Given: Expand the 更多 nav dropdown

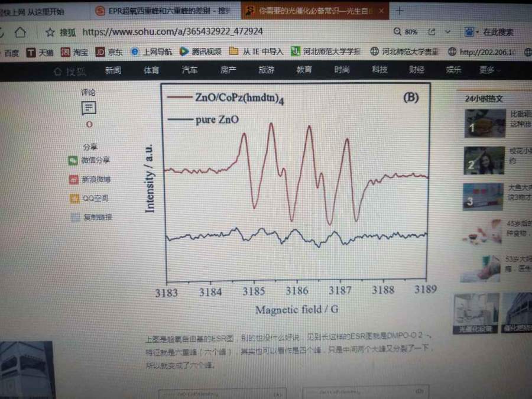Looking at the screenshot, I should point(489,70).
